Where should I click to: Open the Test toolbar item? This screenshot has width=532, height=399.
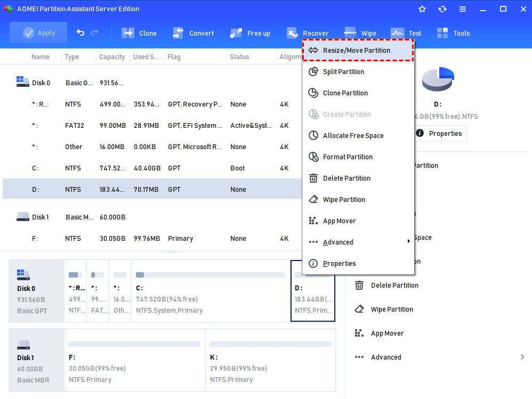click(x=406, y=33)
